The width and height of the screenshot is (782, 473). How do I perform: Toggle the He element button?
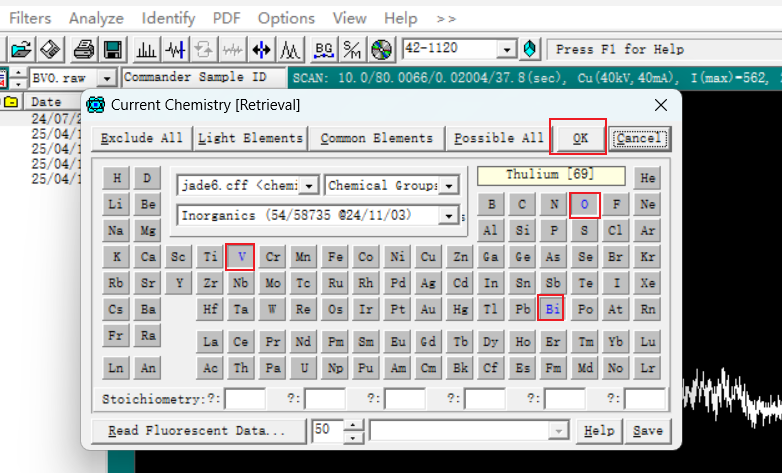tap(647, 179)
